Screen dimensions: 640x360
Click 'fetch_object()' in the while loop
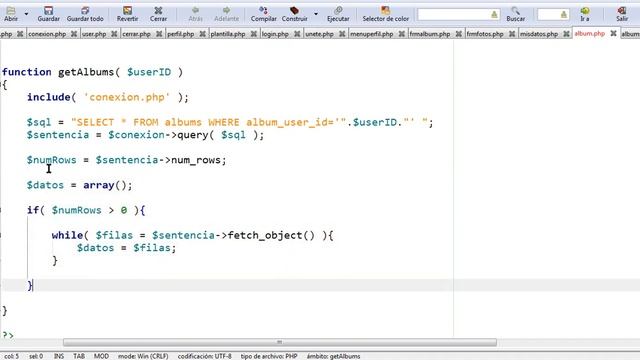(271, 236)
